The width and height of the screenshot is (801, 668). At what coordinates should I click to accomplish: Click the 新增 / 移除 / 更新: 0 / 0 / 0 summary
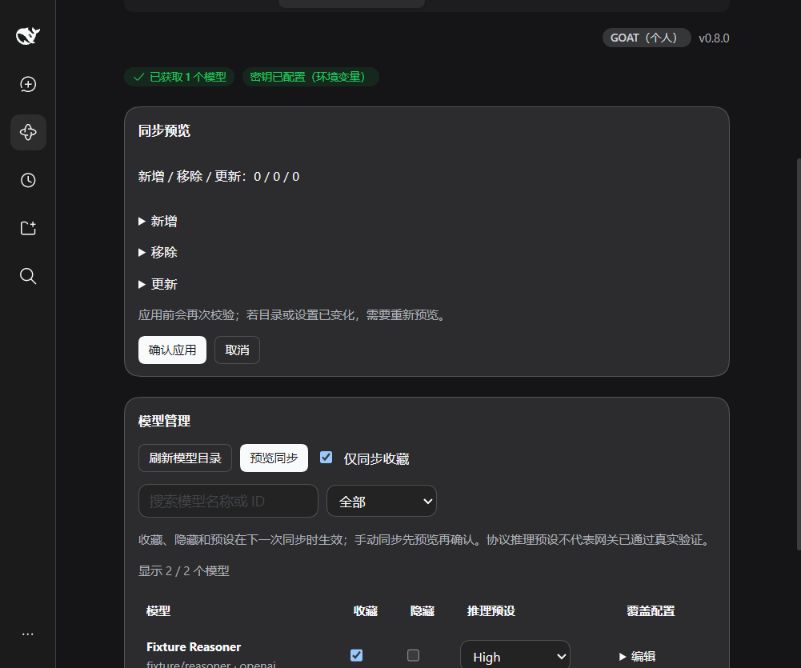[219, 177]
